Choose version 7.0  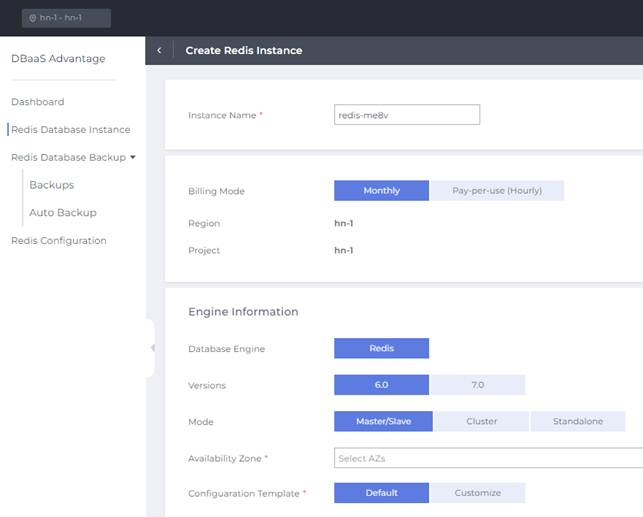pos(478,385)
